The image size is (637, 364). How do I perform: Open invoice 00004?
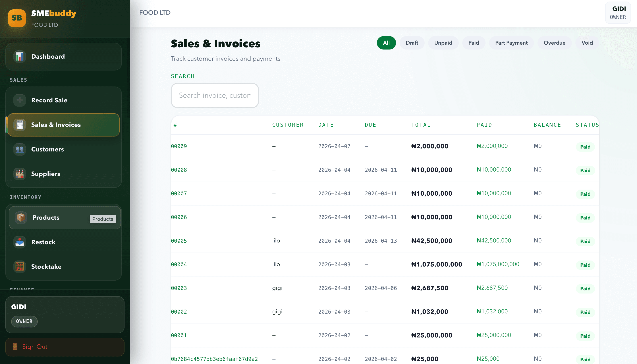(179, 265)
